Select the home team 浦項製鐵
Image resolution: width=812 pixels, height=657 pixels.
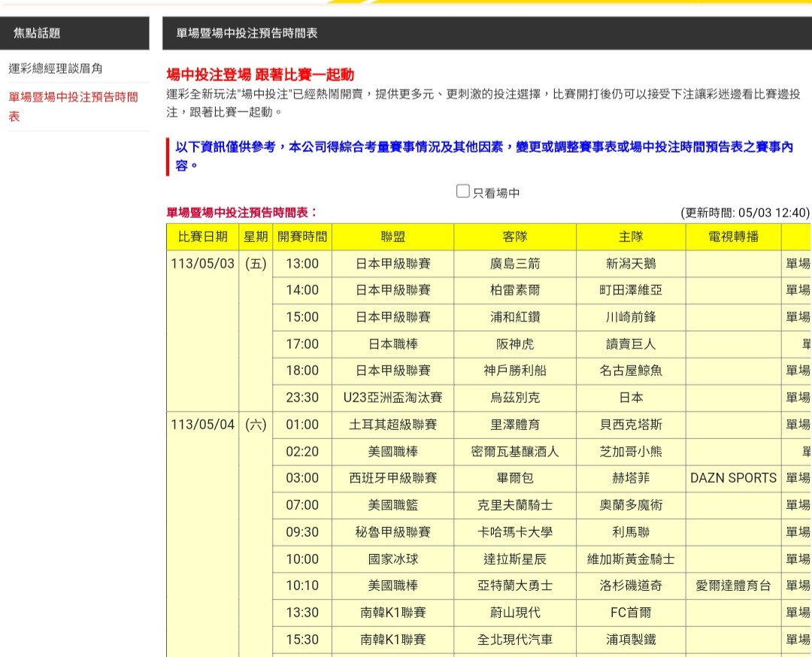tap(631, 640)
